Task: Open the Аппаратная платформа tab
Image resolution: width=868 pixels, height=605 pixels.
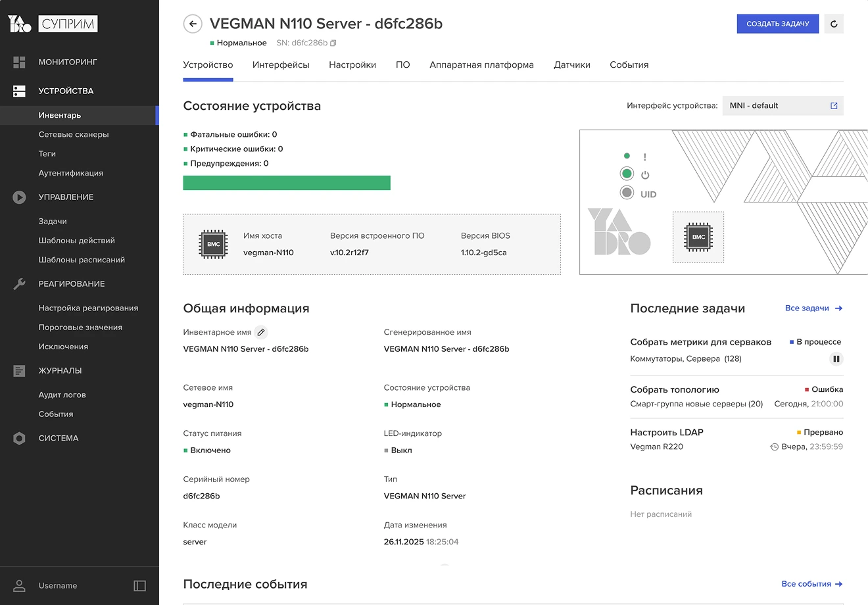Action: 481,65
